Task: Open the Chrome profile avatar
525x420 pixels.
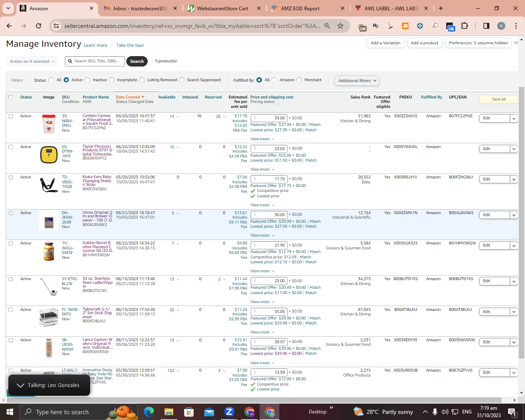Action: pyautogui.click(x=501, y=26)
